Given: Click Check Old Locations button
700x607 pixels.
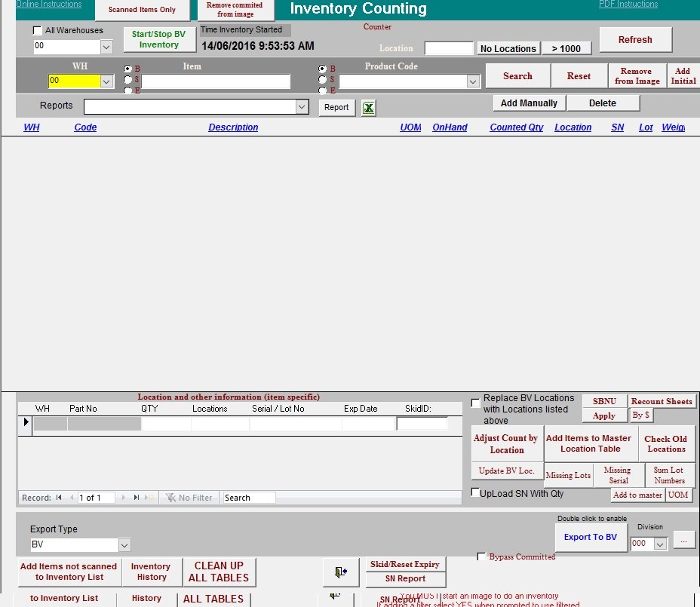Looking at the screenshot, I should click(x=666, y=443).
